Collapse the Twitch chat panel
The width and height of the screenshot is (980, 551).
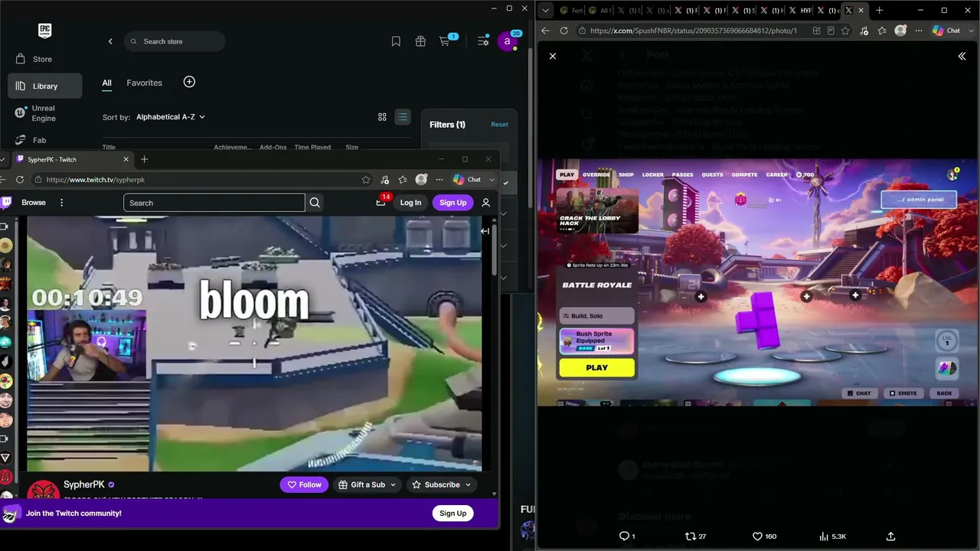(485, 231)
